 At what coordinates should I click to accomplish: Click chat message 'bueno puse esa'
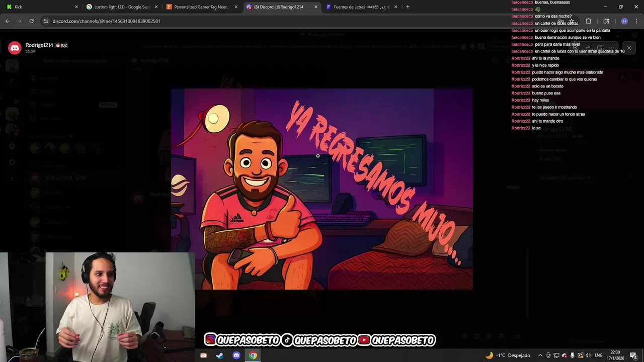pyautogui.click(x=546, y=93)
